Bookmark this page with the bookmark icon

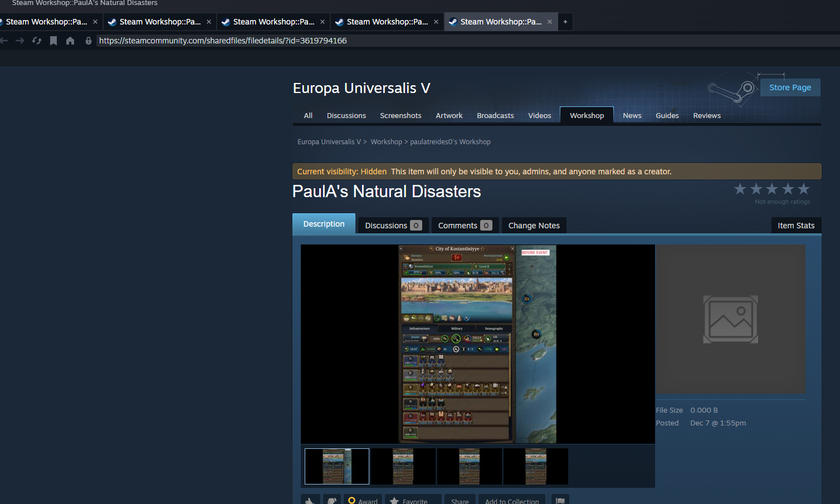pyautogui.click(x=53, y=41)
